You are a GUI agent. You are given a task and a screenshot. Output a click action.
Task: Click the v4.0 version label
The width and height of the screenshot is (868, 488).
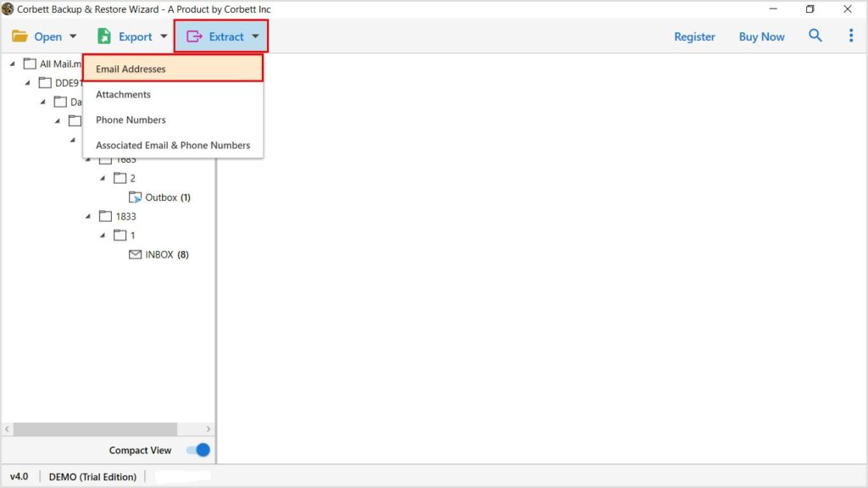[19, 476]
